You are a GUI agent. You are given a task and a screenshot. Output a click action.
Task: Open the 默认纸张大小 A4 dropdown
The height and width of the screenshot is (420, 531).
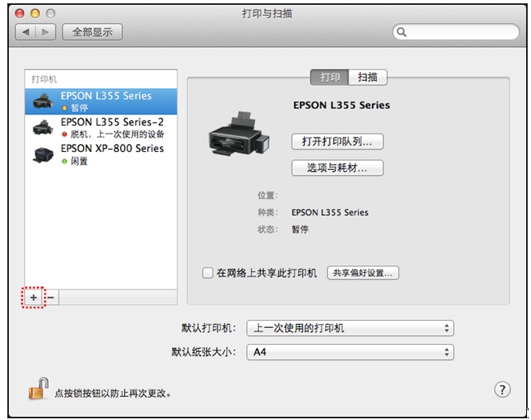(349, 352)
